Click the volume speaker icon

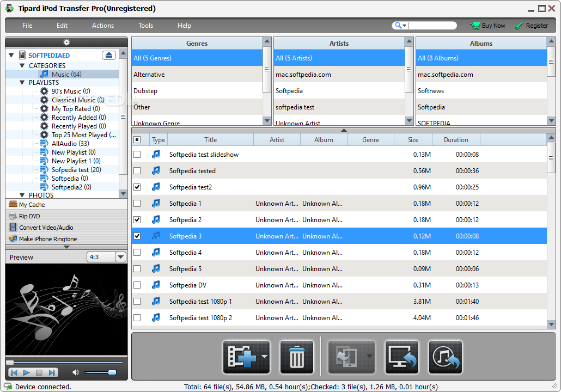click(x=76, y=372)
